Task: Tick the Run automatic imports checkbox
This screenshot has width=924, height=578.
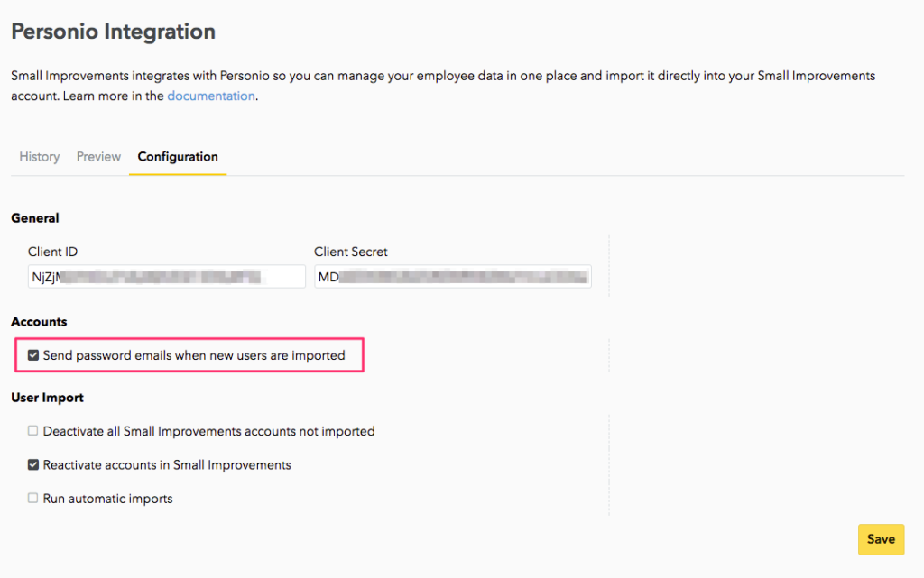Action: point(33,498)
